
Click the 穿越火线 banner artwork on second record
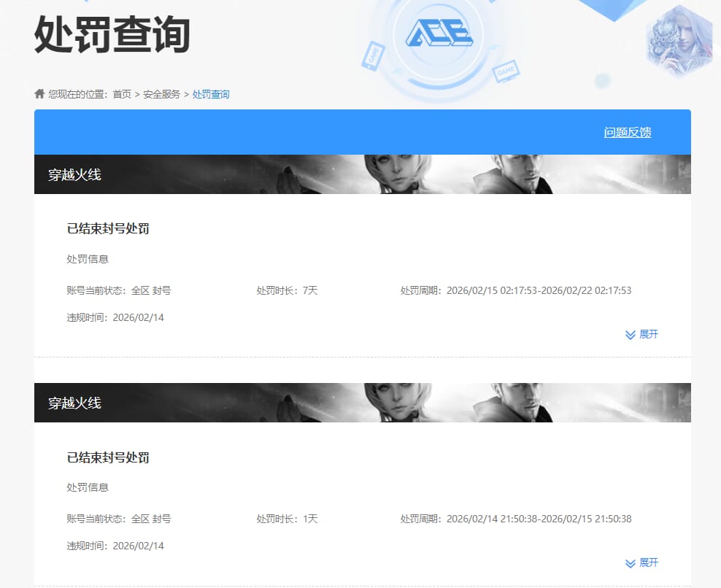[x=438, y=402]
